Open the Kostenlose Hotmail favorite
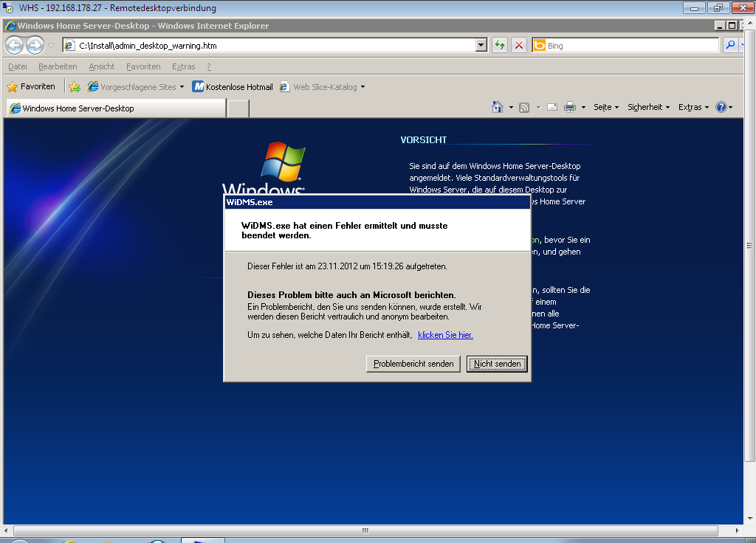This screenshot has height=543, width=756. 233,87
